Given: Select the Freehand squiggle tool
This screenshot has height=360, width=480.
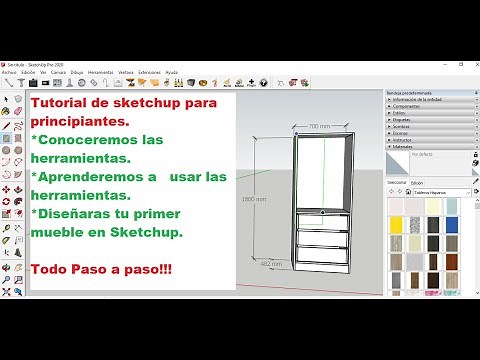Looking at the screenshot, I should (x=18, y=126).
